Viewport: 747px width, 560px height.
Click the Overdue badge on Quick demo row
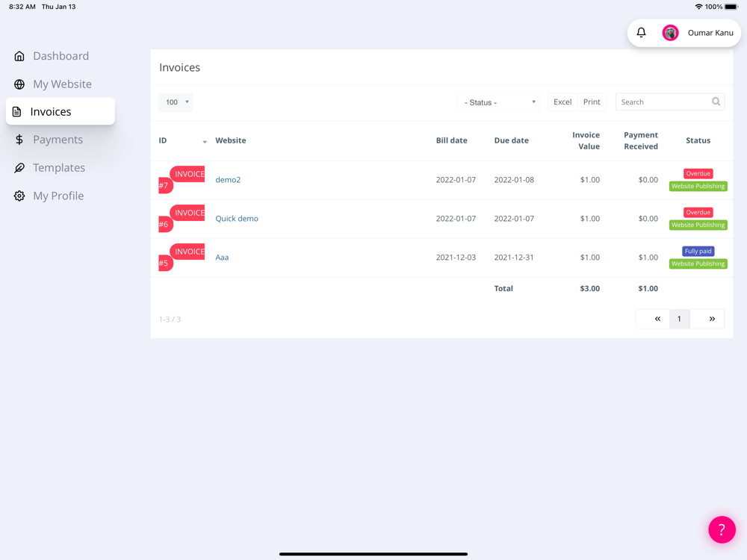698,212
